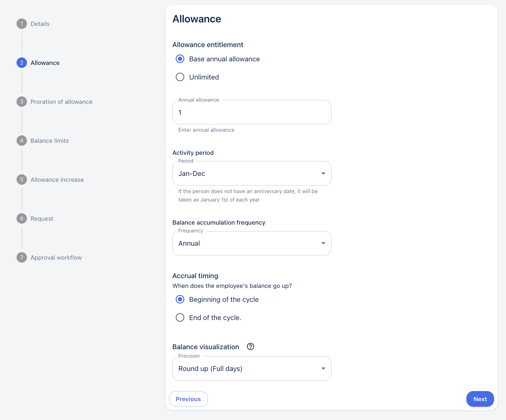Expand the Frequency Annual dropdown

[252, 243]
